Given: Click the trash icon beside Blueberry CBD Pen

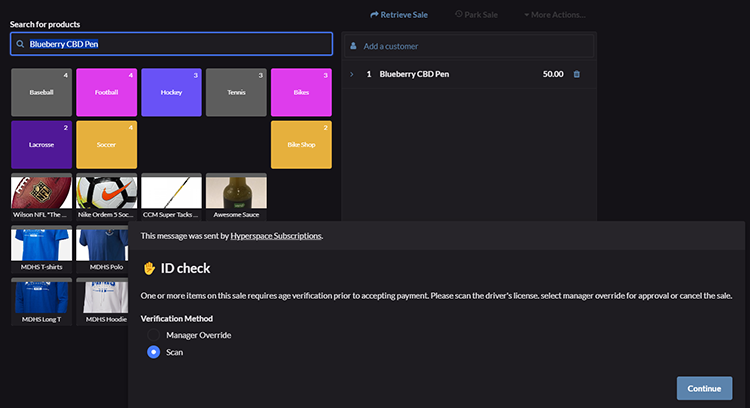Looking at the screenshot, I should [x=576, y=74].
